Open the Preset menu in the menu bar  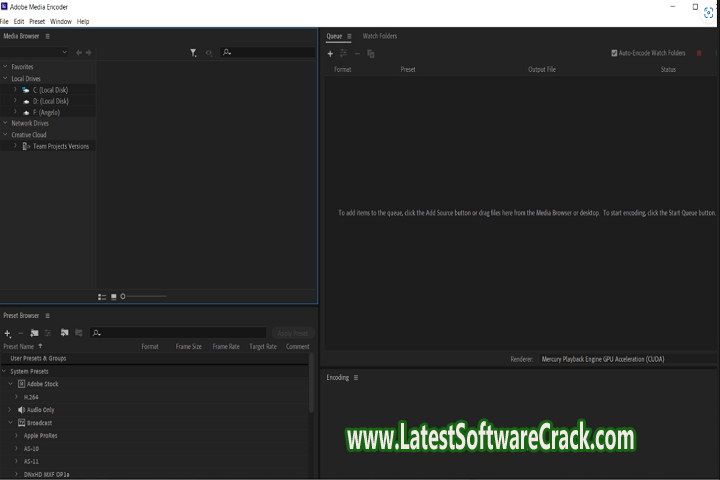(37, 21)
